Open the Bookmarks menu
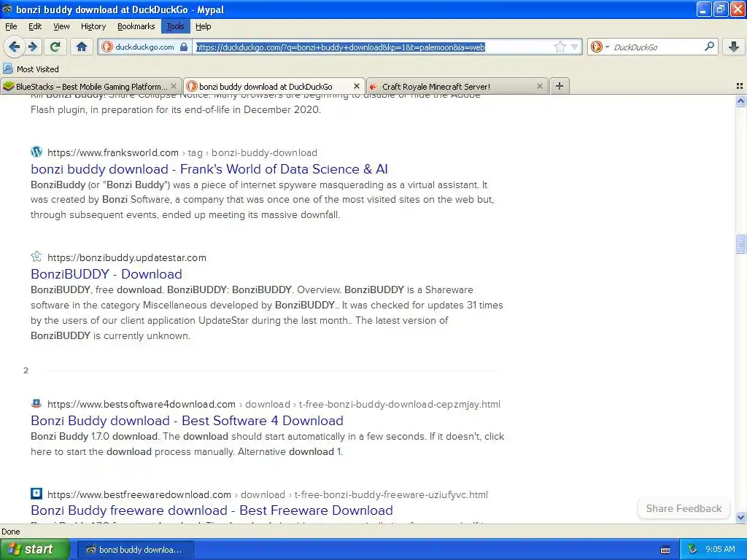Image resolution: width=747 pixels, height=560 pixels. pyautogui.click(x=136, y=26)
